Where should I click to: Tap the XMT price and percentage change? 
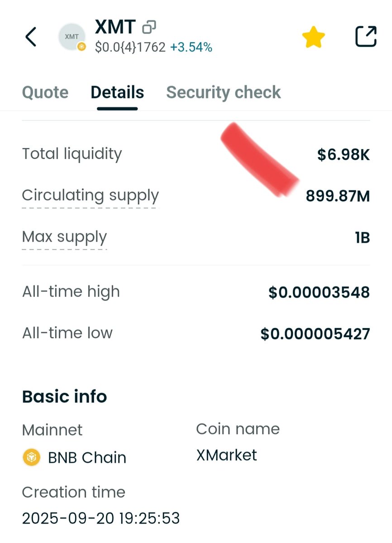click(x=153, y=47)
